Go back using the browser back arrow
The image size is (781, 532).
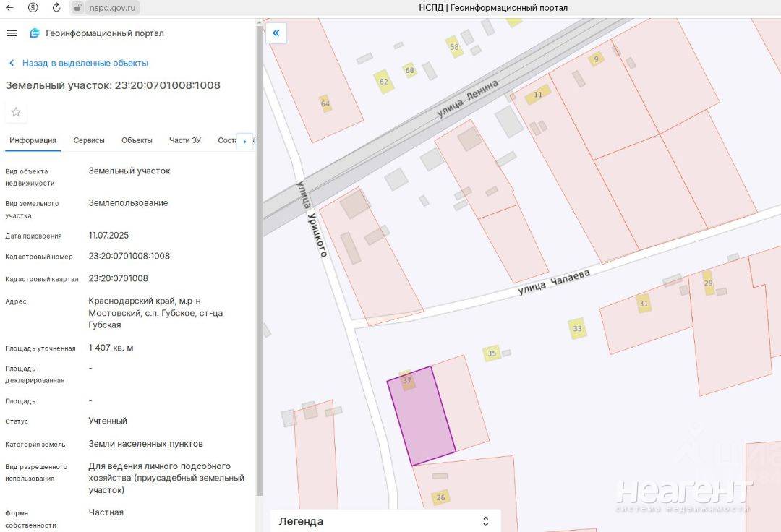click(9, 8)
